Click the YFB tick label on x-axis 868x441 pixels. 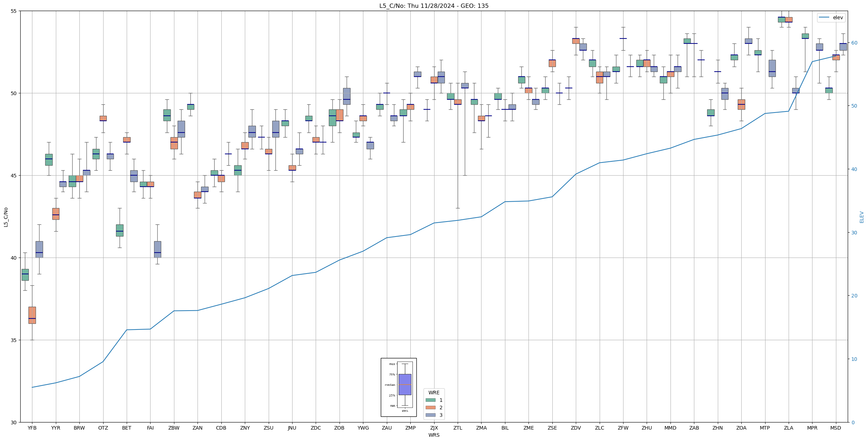pos(32,428)
